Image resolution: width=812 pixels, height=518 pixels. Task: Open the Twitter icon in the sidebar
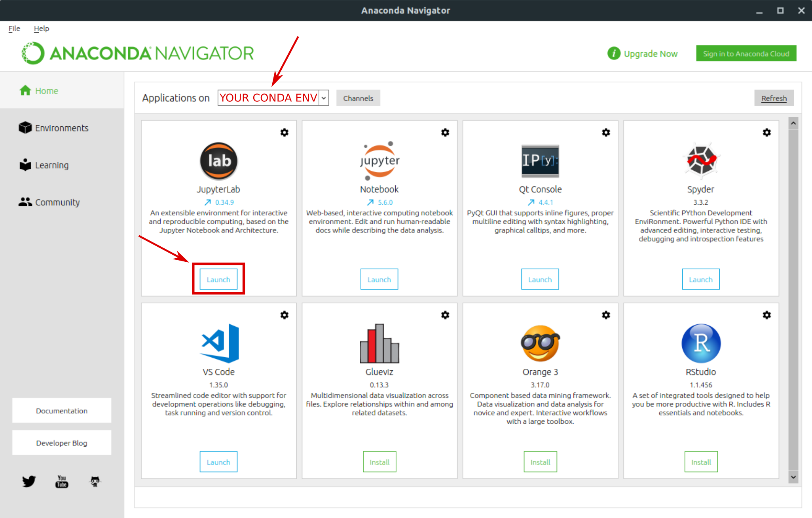(x=29, y=481)
